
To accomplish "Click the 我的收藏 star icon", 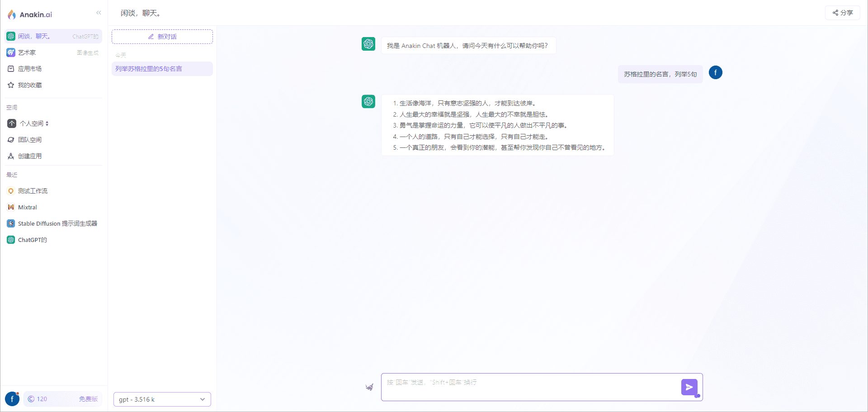I will [x=11, y=85].
